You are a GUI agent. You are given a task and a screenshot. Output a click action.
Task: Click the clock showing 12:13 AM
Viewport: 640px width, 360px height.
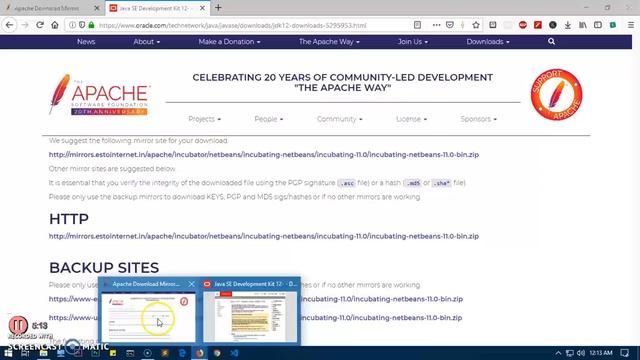pos(601,353)
